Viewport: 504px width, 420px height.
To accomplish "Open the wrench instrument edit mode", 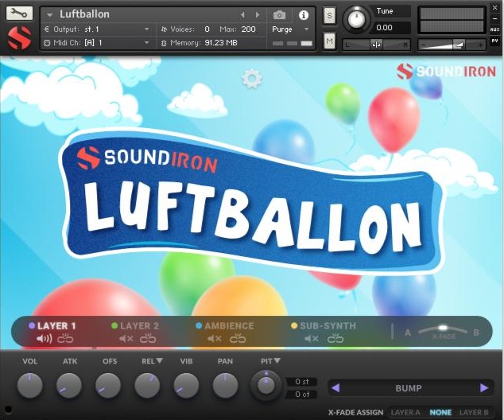I will tap(19, 14).
